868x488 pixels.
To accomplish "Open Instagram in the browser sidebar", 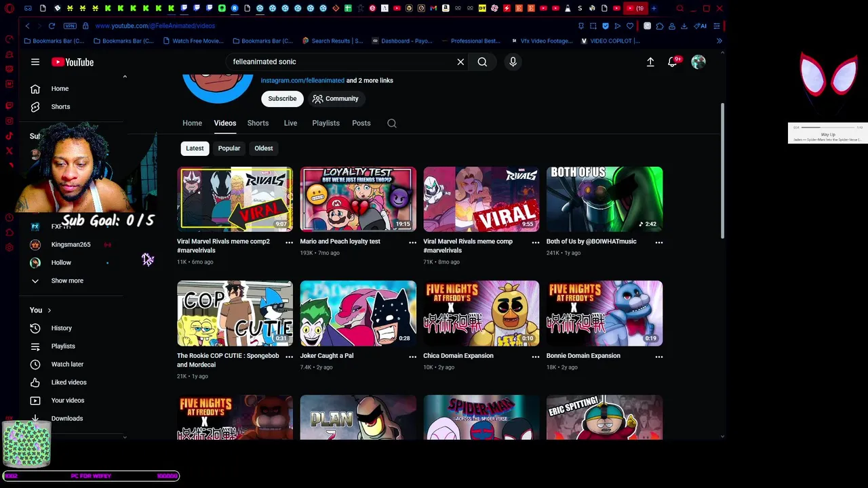I will [9, 121].
